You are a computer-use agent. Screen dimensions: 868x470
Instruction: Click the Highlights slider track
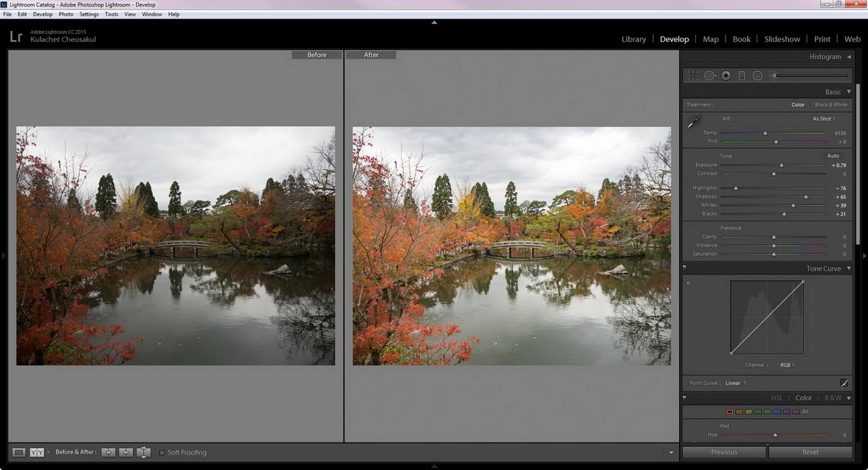click(773, 188)
